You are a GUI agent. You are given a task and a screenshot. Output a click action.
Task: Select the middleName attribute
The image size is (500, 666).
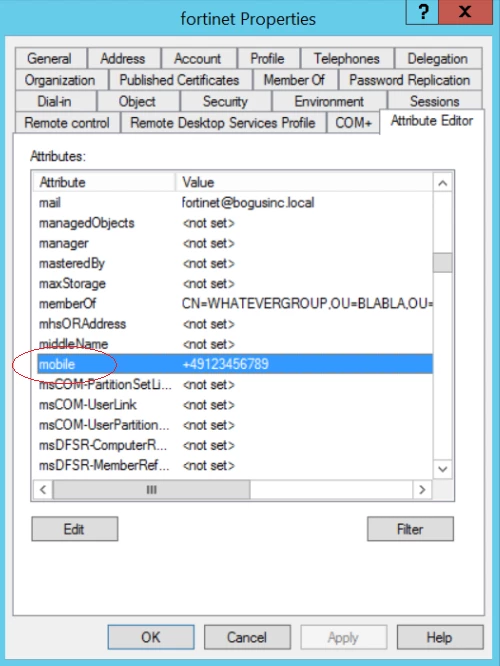[233, 344]
